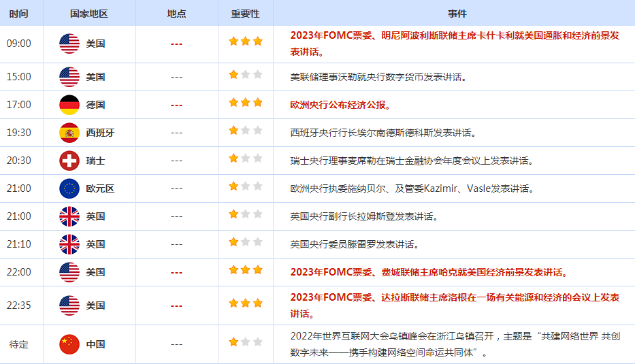Click the 15:00 time cell
Image resolution: width=635 pixels, height=364 pixels.
(x=18, y=77)
